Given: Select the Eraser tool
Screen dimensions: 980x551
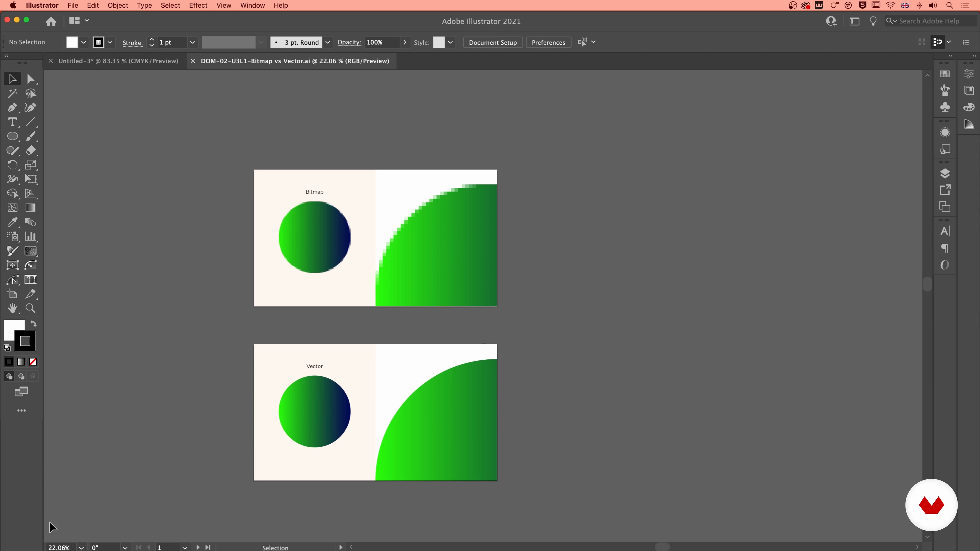Looking at the screenshot, I should pos(30,151).
